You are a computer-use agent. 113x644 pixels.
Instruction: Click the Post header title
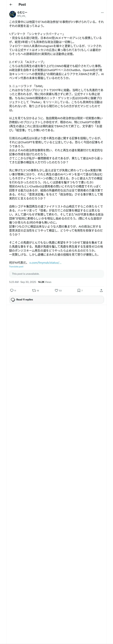tap(22, 5)
